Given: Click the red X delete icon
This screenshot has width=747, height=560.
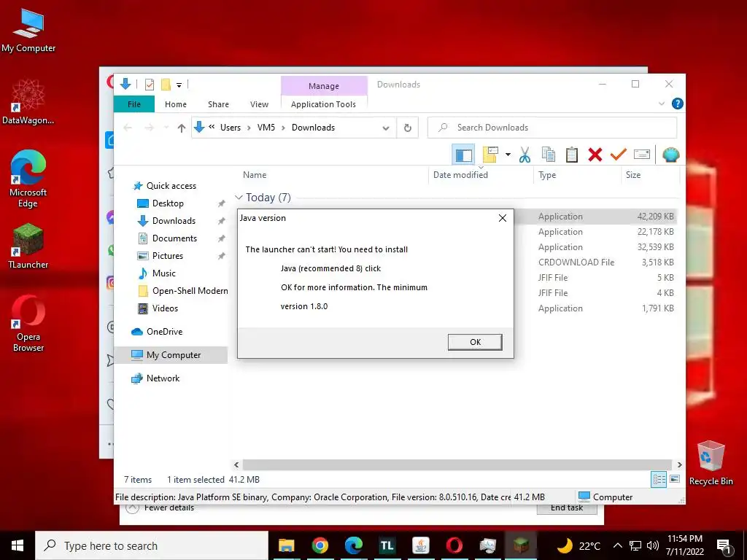Looking at the screenshot, I should [x=595, y=155].
